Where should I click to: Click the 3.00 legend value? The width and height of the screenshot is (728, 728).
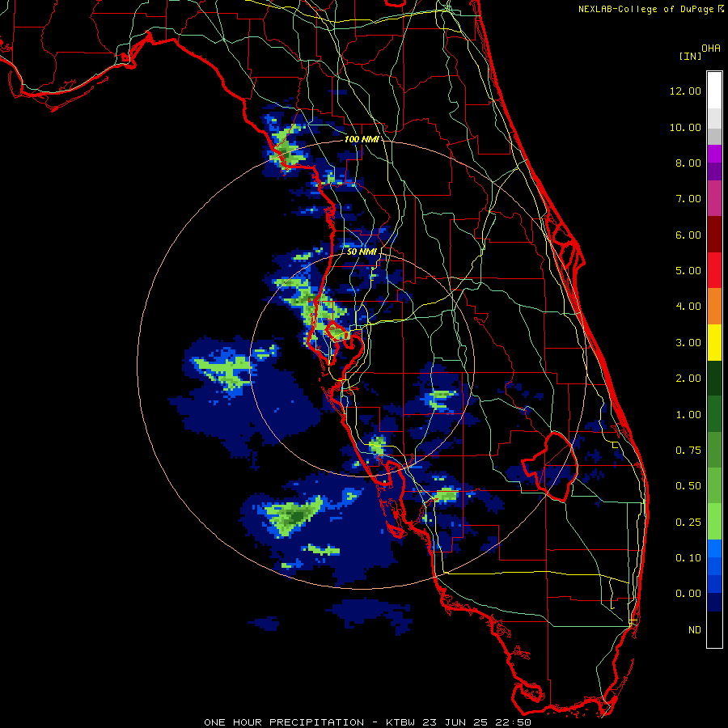[688, 343]
